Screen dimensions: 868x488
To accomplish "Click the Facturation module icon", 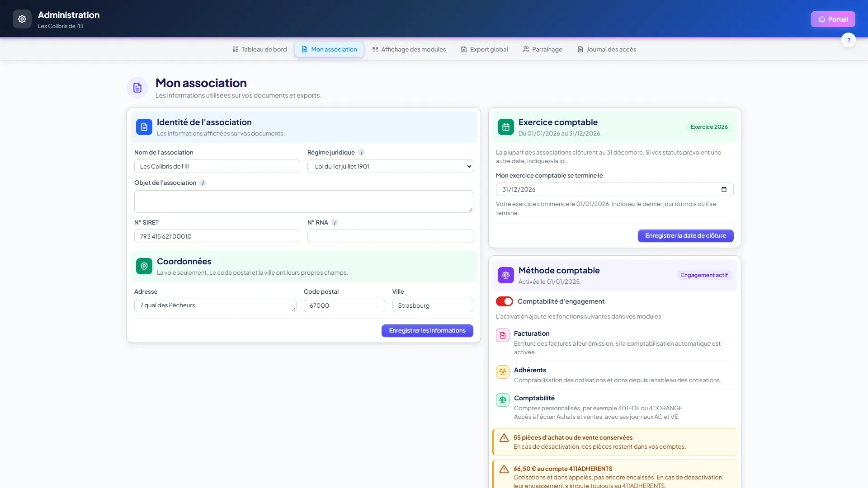I will point(503,336).
